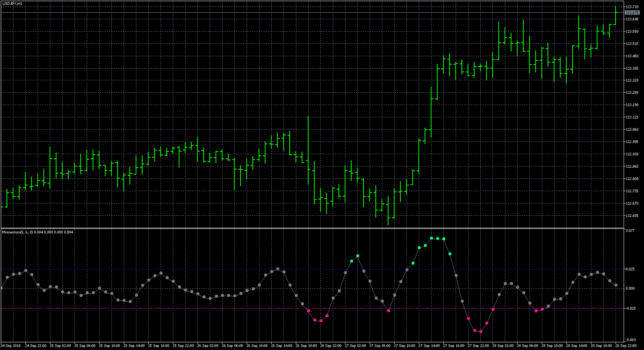Click the lowest pink momentum dot
Image resolution: width=644 pixels, height=350 pixels.
click(481, 332)
